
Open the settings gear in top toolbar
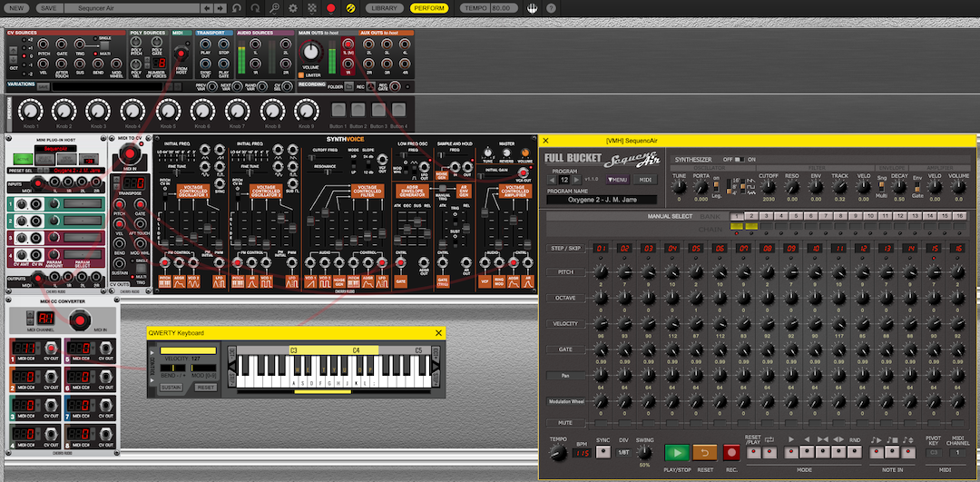tap(293, 8)
